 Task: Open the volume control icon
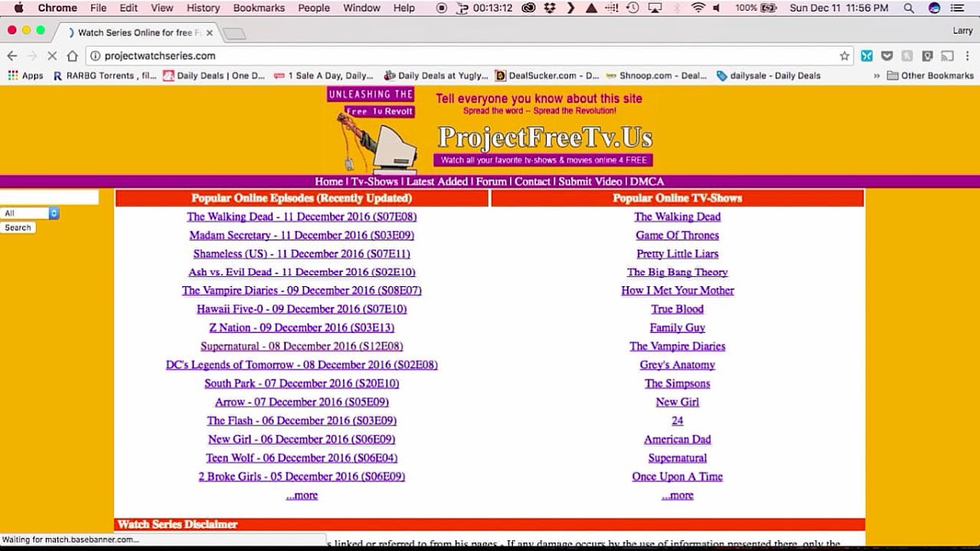point(717,8)
